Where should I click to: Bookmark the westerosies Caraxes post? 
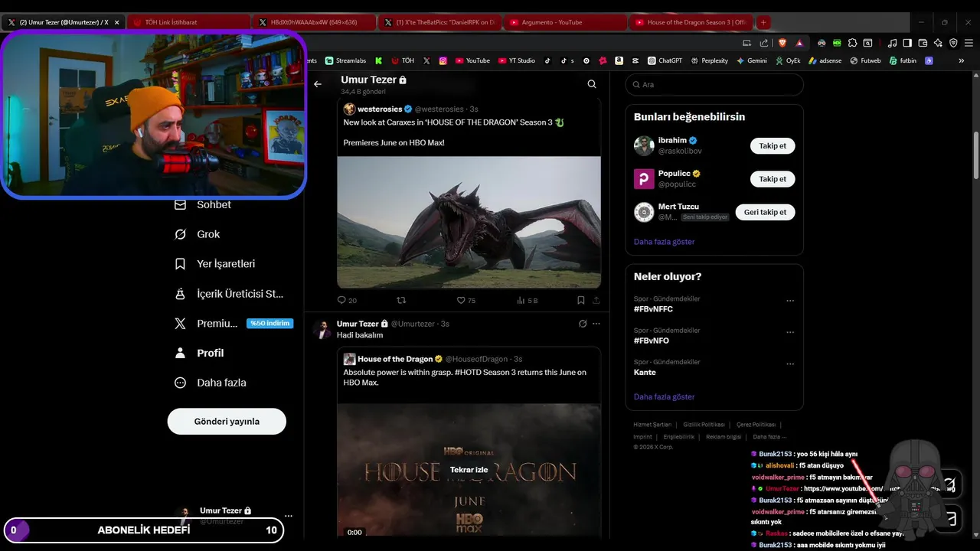(x=581, y=301)
